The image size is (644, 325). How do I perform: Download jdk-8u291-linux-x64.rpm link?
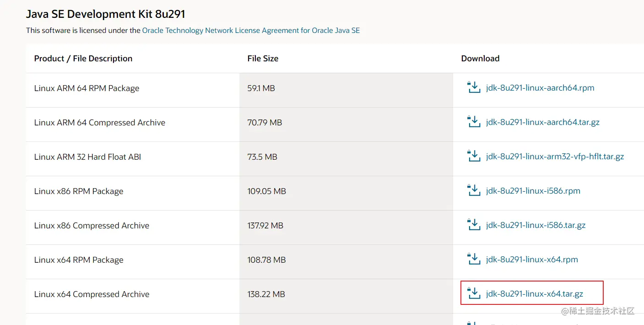[532, 260]
